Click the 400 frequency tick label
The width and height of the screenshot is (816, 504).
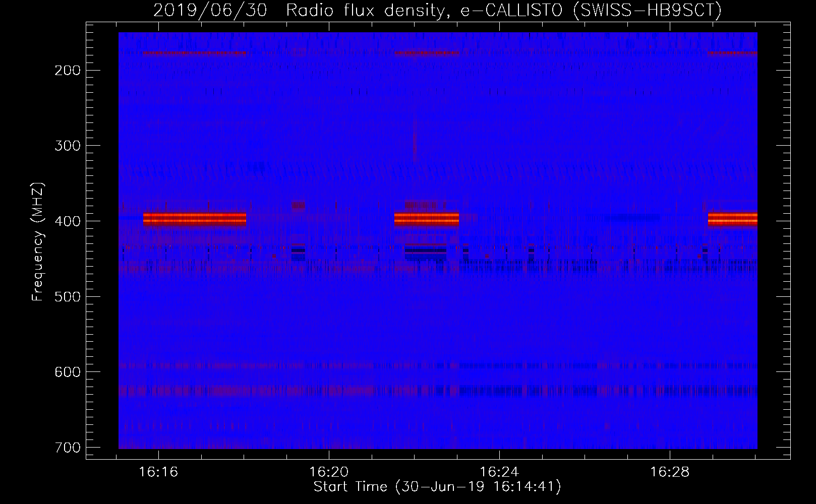click(67, 221)
